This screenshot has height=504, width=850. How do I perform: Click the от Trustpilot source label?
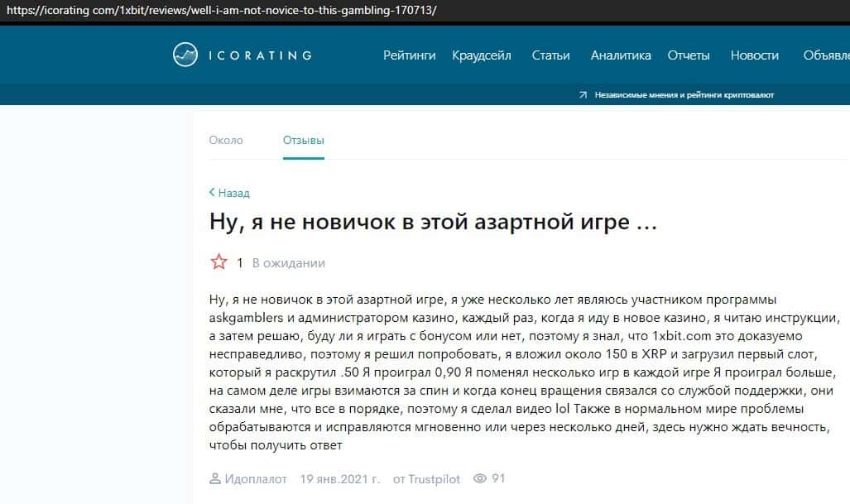coord(426,479)
